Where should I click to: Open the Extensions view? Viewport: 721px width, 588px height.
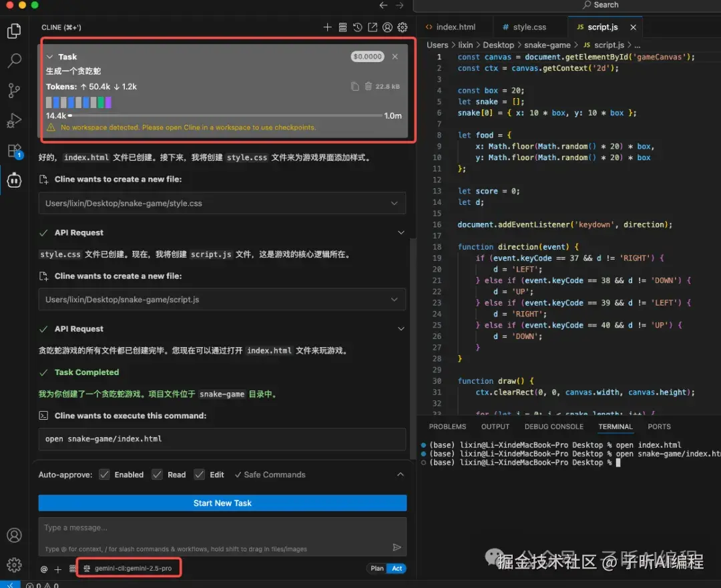click(14, 151)
